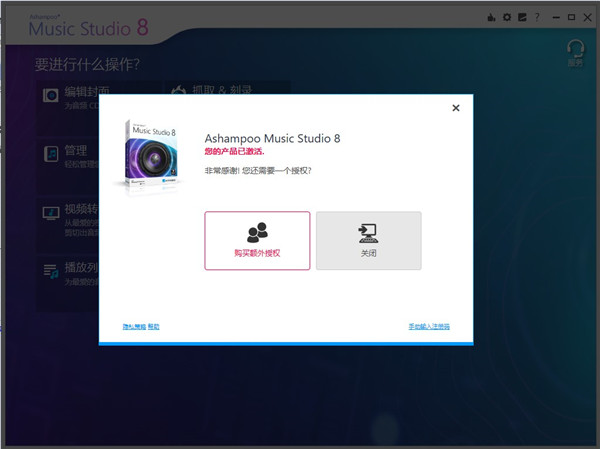The height and width of the screenshot is (449, 600).
Task: Click the red 您的产品已激活 text
Action: click(234, 152)
